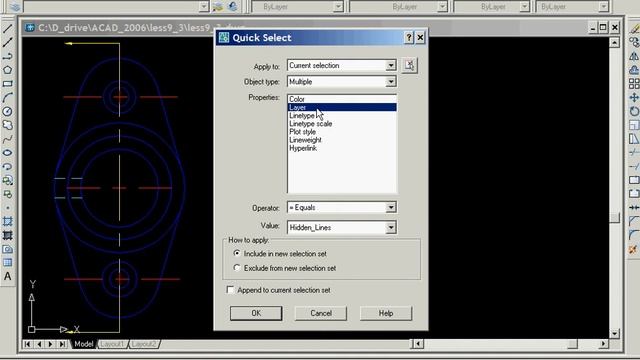
Task: Select the Region tool
Action: click(x=7, y=249)
